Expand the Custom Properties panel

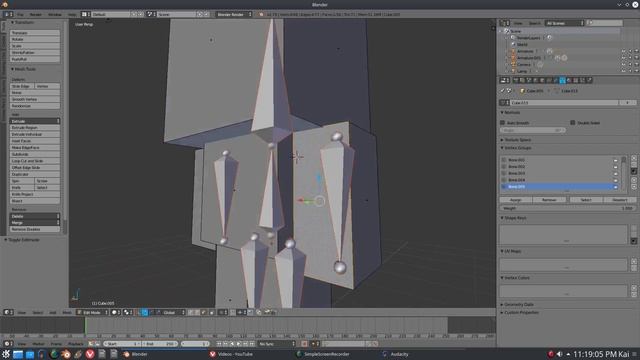pyautogui.click(x=520, y=313)
